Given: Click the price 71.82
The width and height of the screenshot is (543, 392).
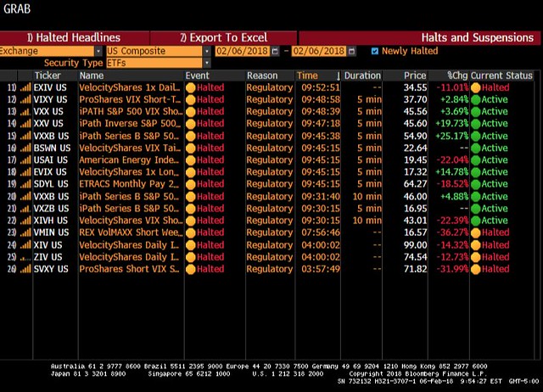Looking at the screenshot, I should click(415, 269).
